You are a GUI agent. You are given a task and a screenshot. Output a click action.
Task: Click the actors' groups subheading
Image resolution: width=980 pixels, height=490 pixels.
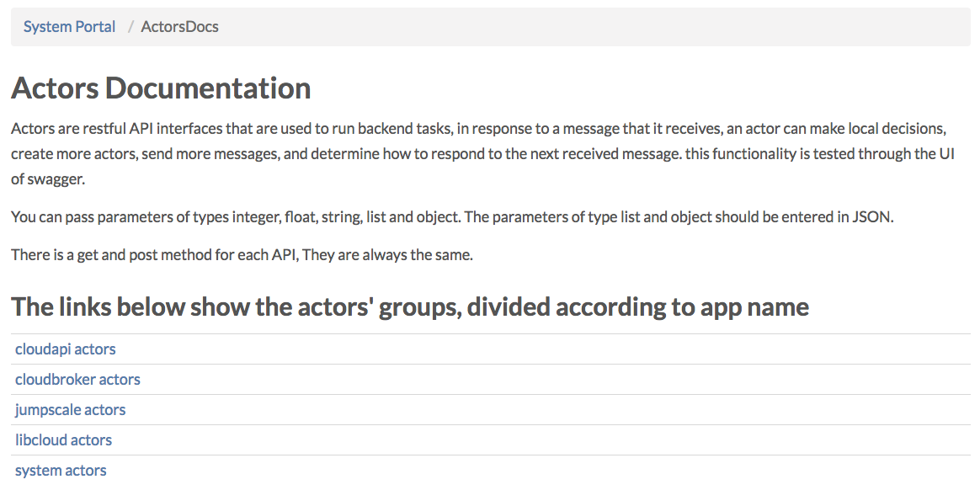click(409, 306)
